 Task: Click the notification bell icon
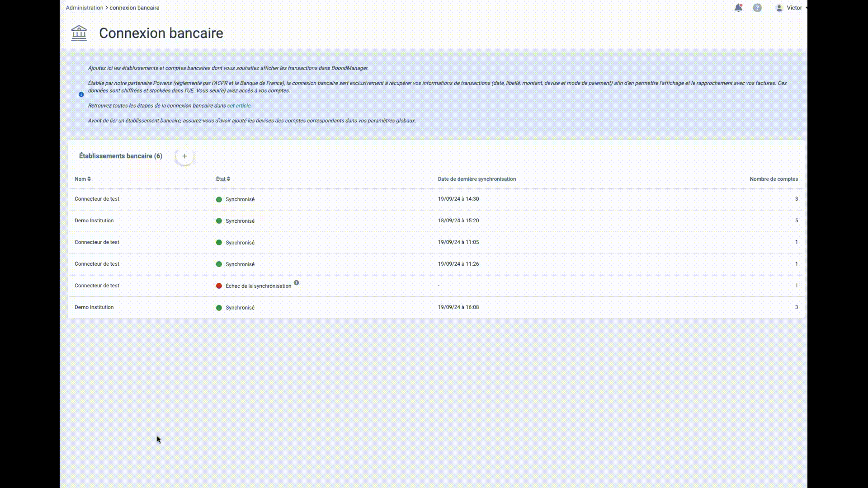pyautogui.click(x=738, y=8)
